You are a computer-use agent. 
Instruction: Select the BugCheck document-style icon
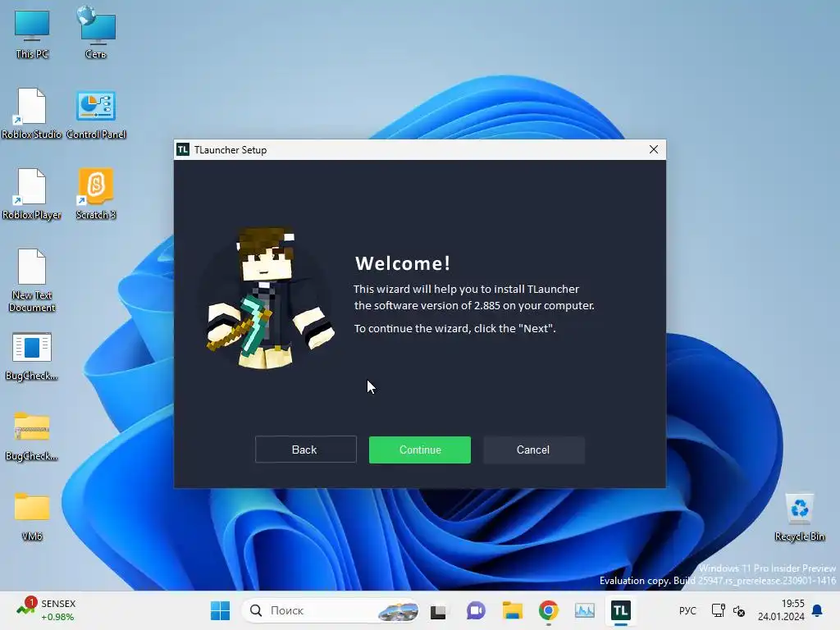pos(32,356)
